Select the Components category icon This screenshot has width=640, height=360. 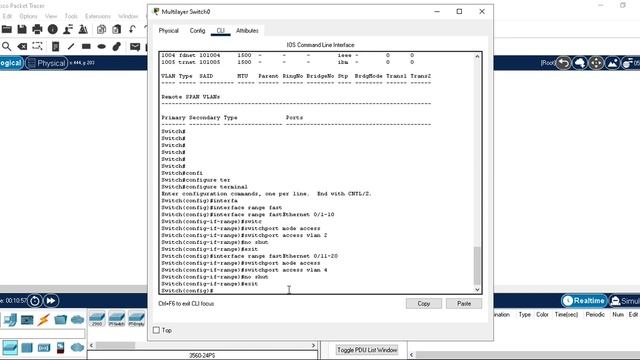pyautogui.click(x=27, y=320)
